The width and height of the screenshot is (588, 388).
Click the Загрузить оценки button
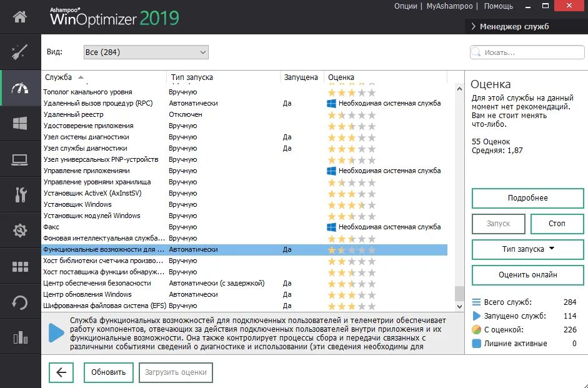tap(176, 372)
